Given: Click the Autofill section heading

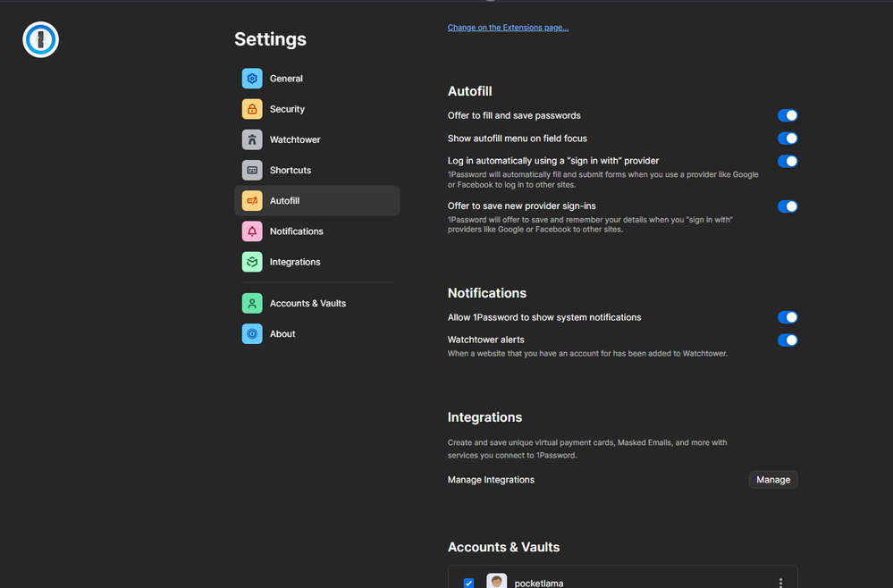Looking at the screenshot, I should click(470, 91).
